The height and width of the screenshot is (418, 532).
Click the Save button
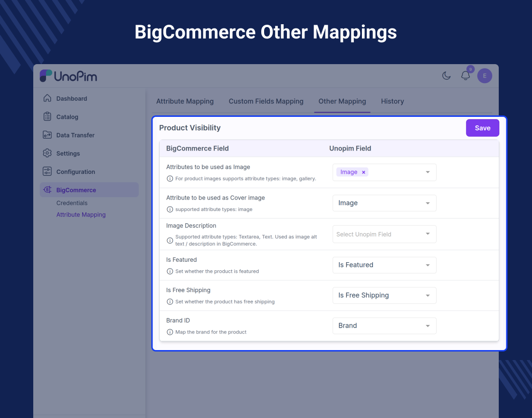point(482,128)
